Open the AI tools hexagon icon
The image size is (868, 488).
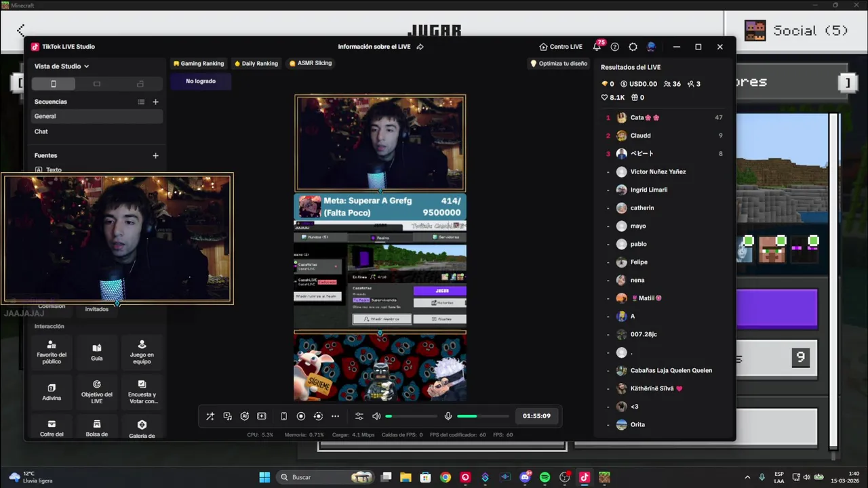[245, 416]
